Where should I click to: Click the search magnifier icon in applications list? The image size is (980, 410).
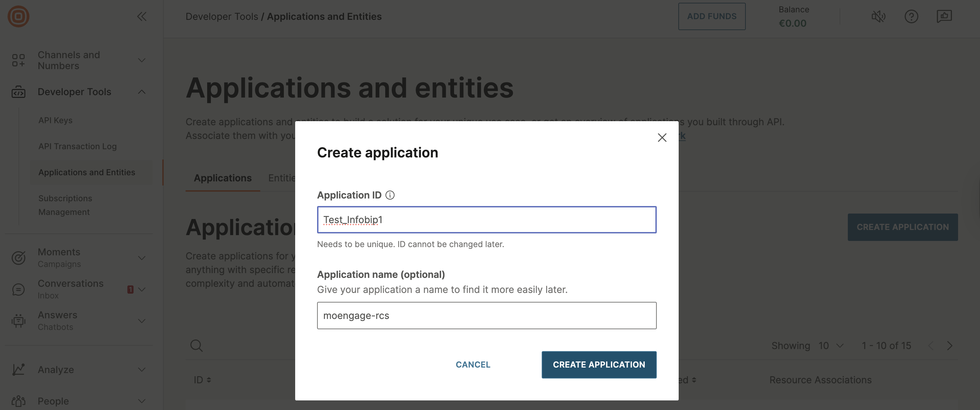coord(196,345)
